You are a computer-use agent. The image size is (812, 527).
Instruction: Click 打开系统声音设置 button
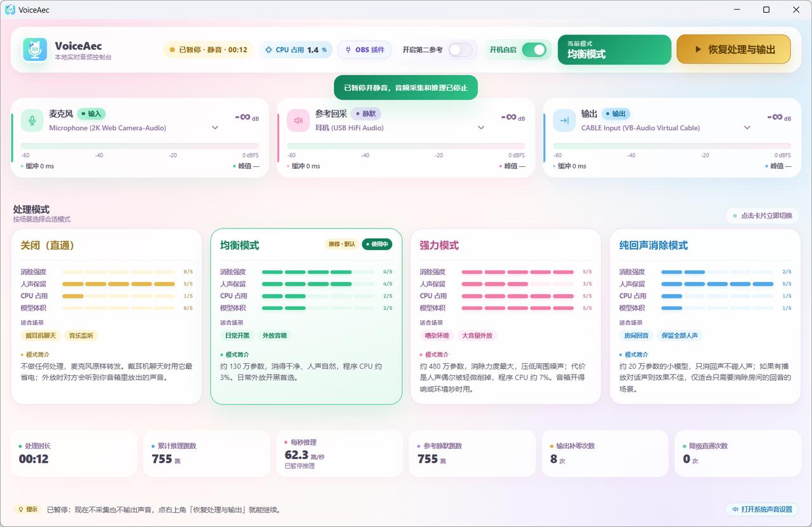tap(762, 509)
